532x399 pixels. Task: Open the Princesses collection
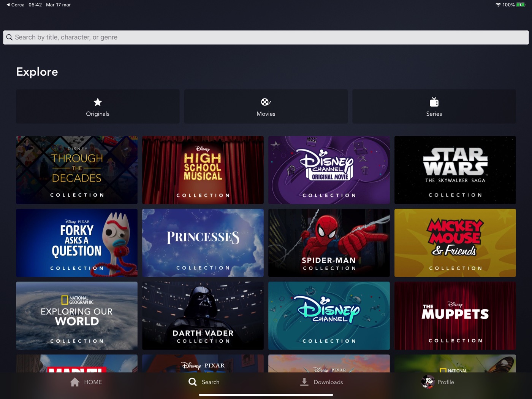pos(203,243)
